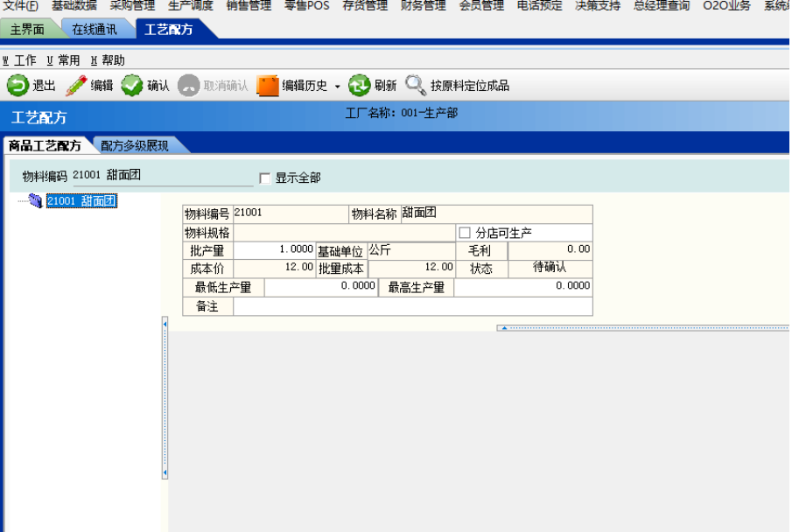Open the 决策支持 menu
This screenshot has width=792, height=532.
pos(598,5)
